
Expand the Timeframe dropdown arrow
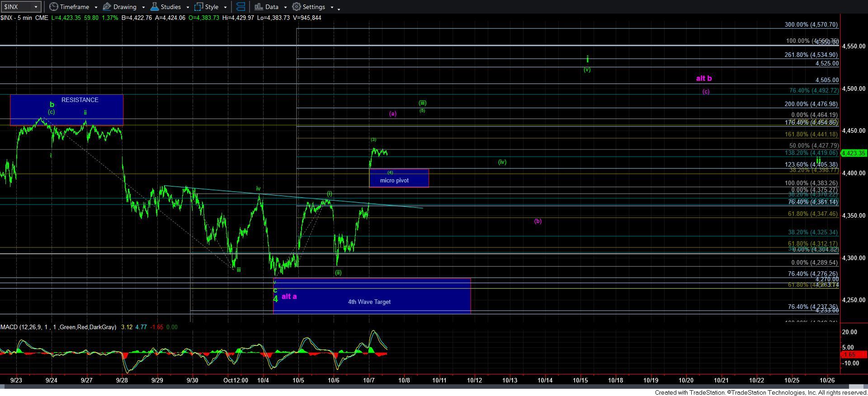(96, 7)
